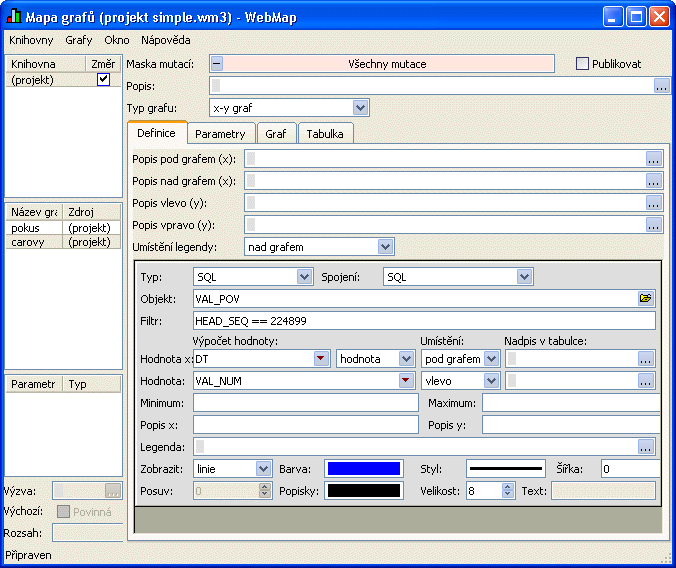Open the Knihovny menu
Screen dimensions: 676x568
click(31, 40)
